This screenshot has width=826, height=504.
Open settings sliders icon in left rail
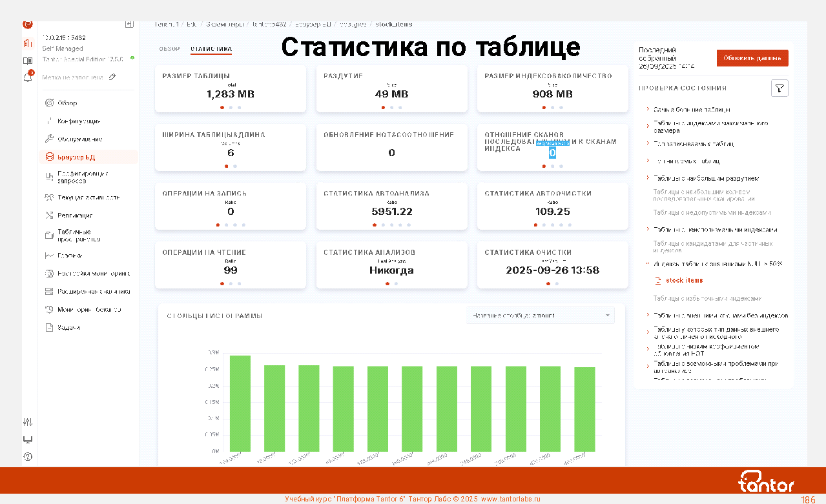point(28,422)
